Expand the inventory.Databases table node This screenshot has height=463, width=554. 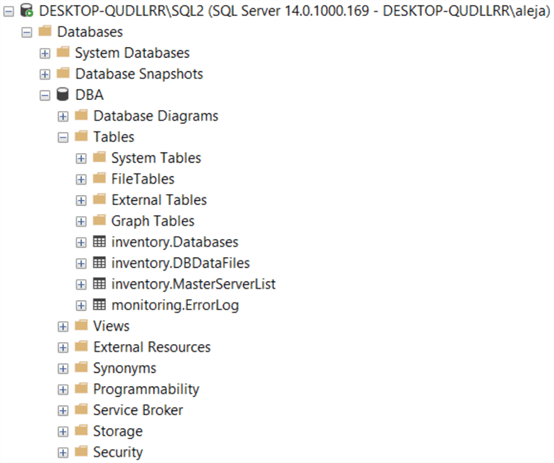81,242
